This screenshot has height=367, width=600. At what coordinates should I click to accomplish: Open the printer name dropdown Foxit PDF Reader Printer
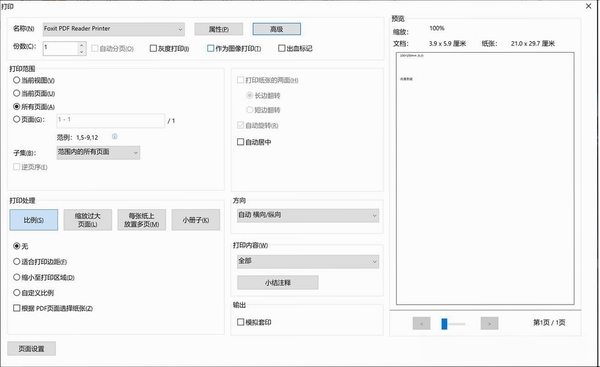114,29
